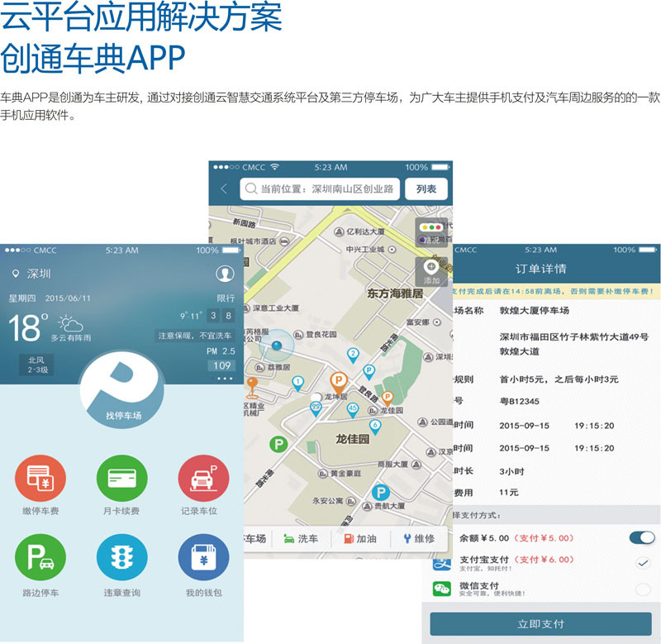Tap the WeChat pay logo icon
Viewport: 661px width, 644px height.
pyautogui.click(x=442, y=589)
